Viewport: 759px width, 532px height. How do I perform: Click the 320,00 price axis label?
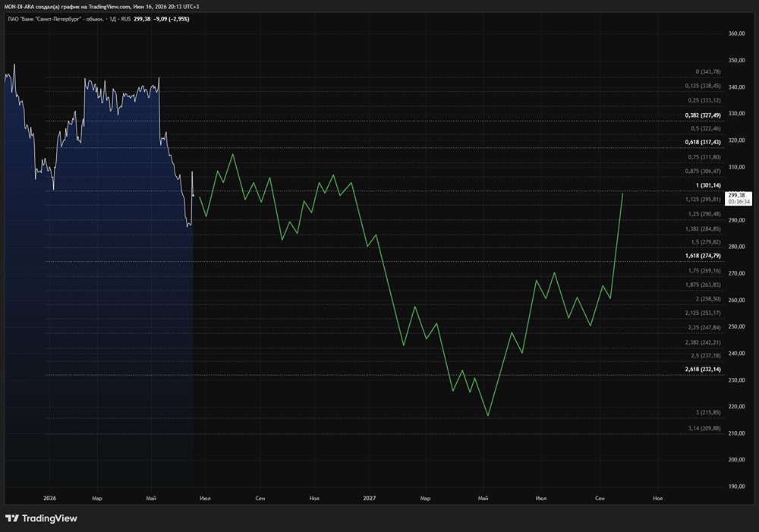(x=736, y=140)
